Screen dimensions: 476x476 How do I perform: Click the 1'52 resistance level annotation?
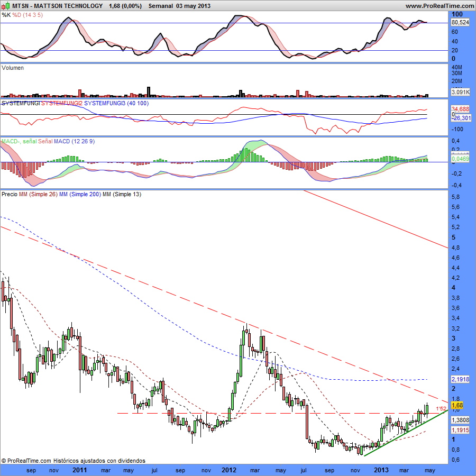[441, 409]
